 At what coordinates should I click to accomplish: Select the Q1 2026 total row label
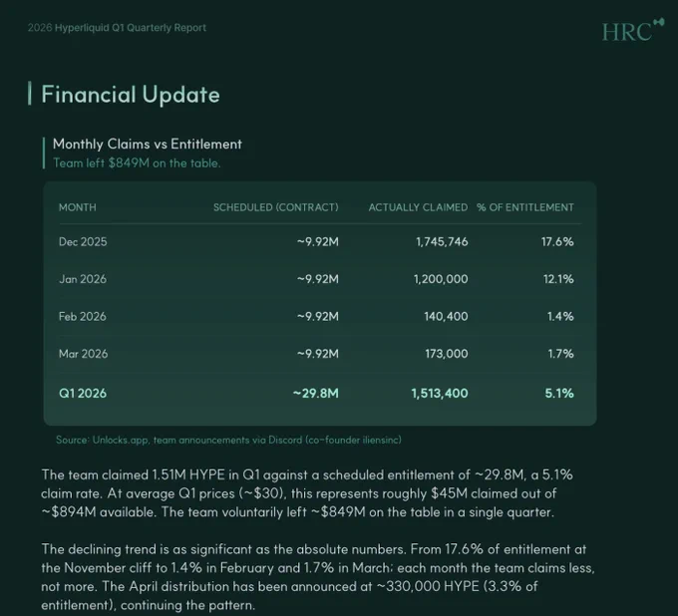83,394
